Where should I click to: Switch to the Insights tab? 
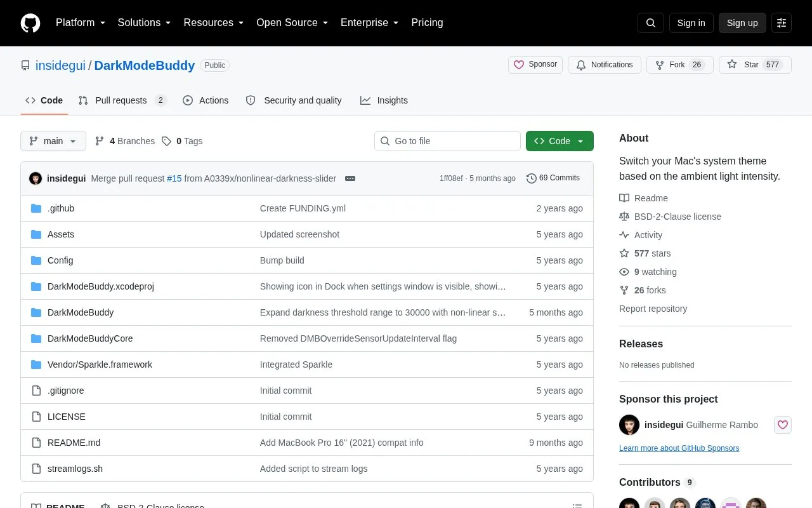[384, 100]
